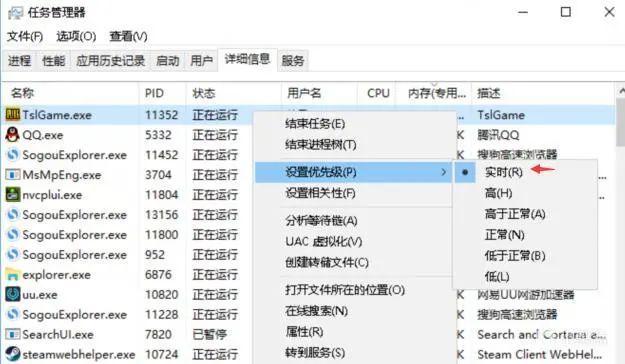Click SogouExplorer.exe icon with PID 11228
This screenshot has height=364, width=625.
pyautogui.click(x=12, y=314)
